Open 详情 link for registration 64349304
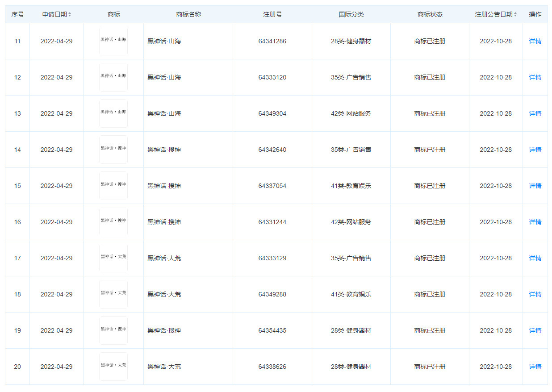This screenshot has height=392, width=552. click(535, 113)
